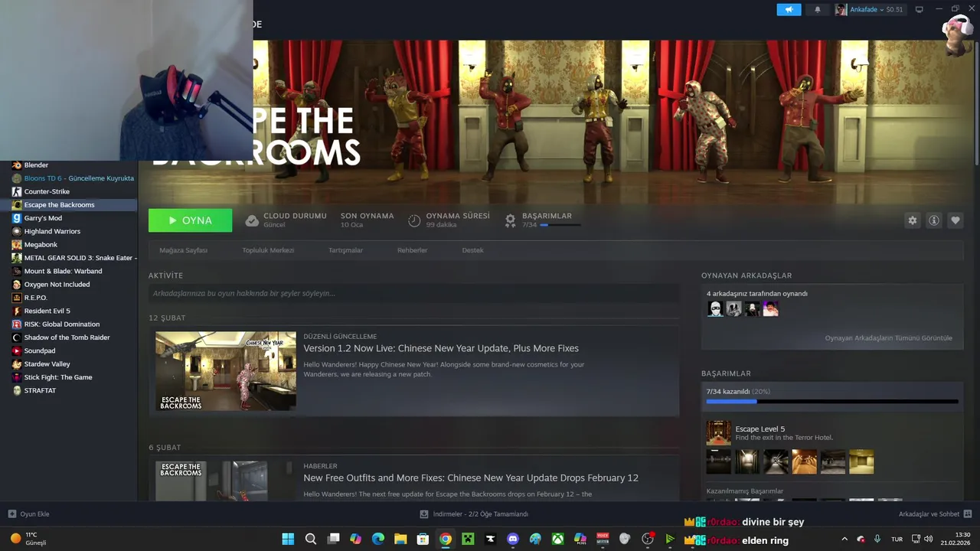Viewport: 980px width, 551px height.
Task: Click the yellow room achievement thumbnail
Action: pyautogui.click(x=861, y=461)
